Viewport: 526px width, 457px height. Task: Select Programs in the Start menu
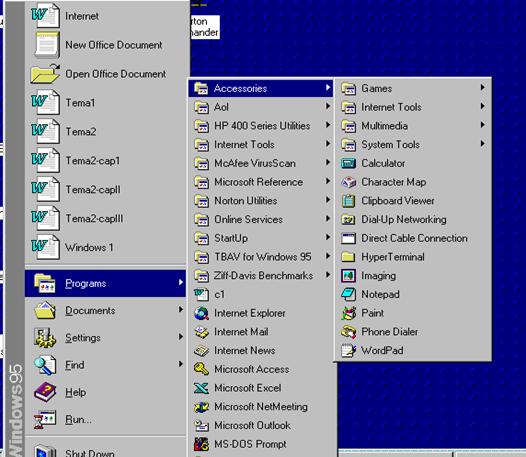pyautogui.click(x=105, y=284)
